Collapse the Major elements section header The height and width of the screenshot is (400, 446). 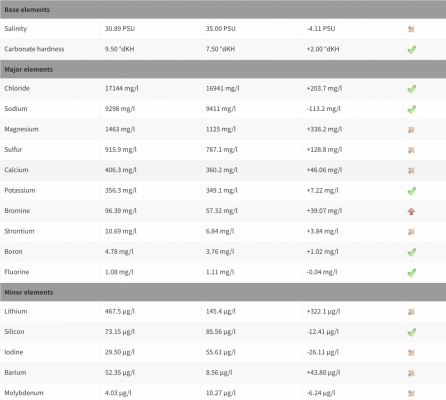tap(223, 69)
